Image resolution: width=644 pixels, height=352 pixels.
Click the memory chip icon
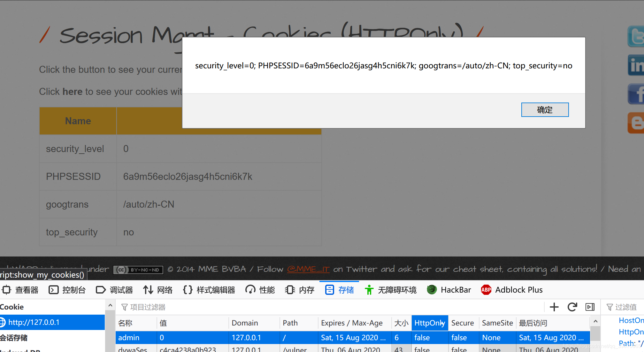tap(290, 290)
